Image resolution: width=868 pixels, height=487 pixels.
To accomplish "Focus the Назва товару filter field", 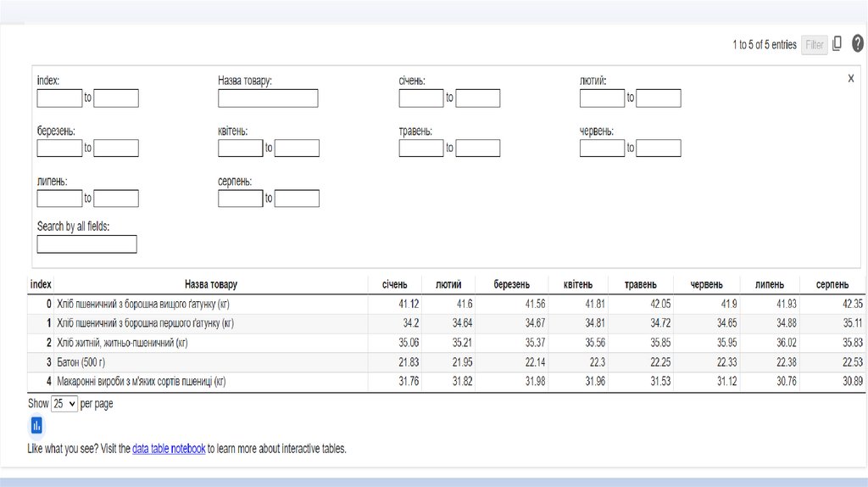I will (x=268, y=98).
